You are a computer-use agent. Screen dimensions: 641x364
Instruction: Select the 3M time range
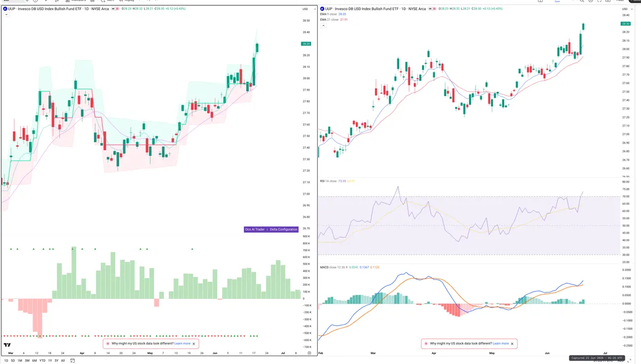[x=27, y=361]
